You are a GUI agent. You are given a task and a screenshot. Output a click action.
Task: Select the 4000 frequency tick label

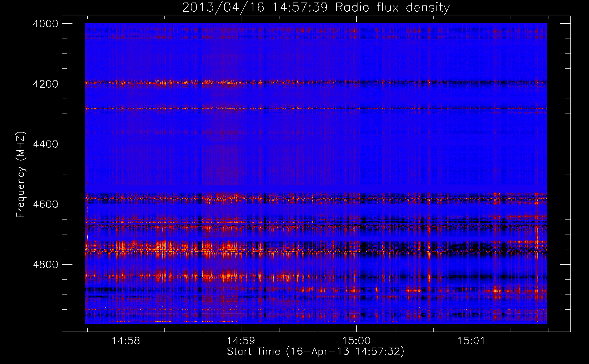(x=46, y=24)
